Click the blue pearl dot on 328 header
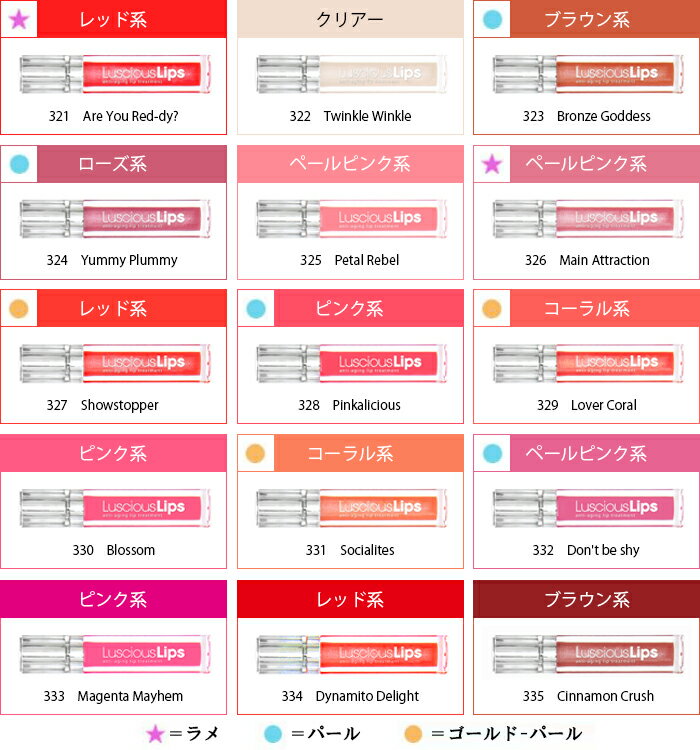 [255, 308]
